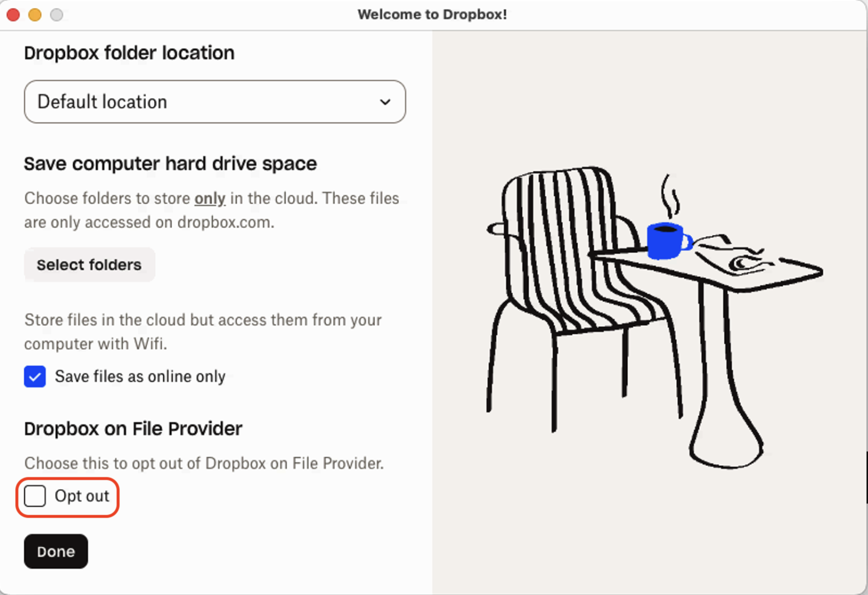Click the Select folders button
868x595 pixels.
tap(90, 265)
